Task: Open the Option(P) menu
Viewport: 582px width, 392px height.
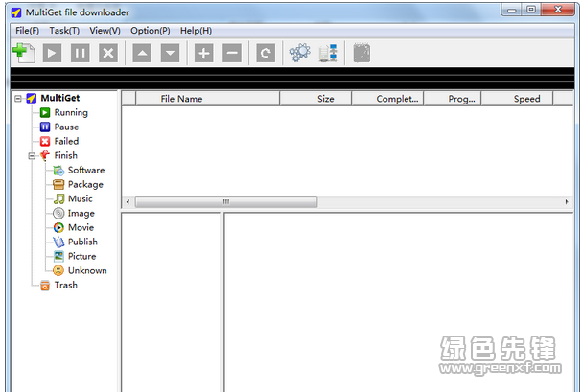Action: (151, 31)
